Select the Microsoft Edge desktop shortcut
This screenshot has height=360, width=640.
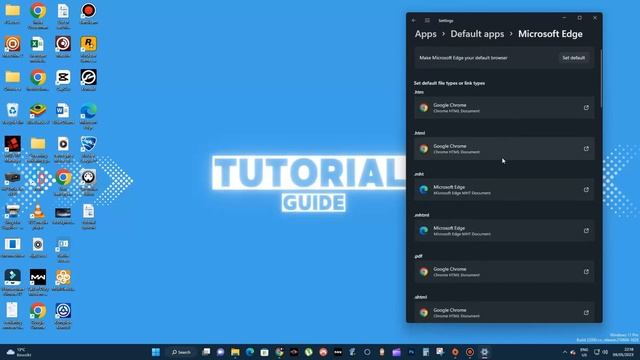tap(88, 116)
